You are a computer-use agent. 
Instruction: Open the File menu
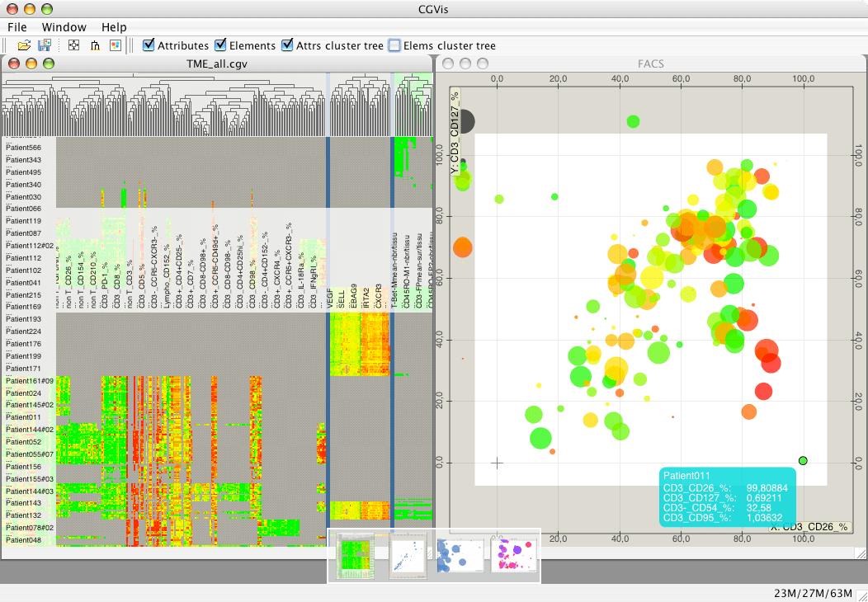click(x=17, y=27)
